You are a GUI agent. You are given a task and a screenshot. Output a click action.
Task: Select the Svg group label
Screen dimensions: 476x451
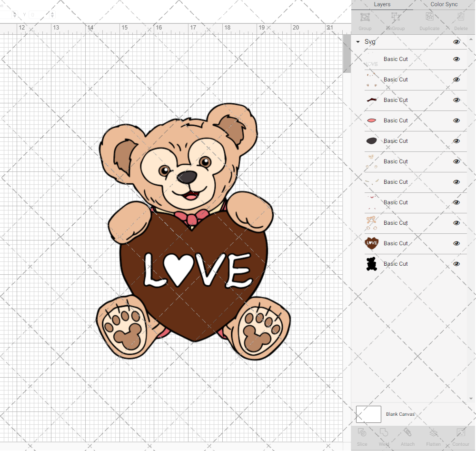coord(370,42)
